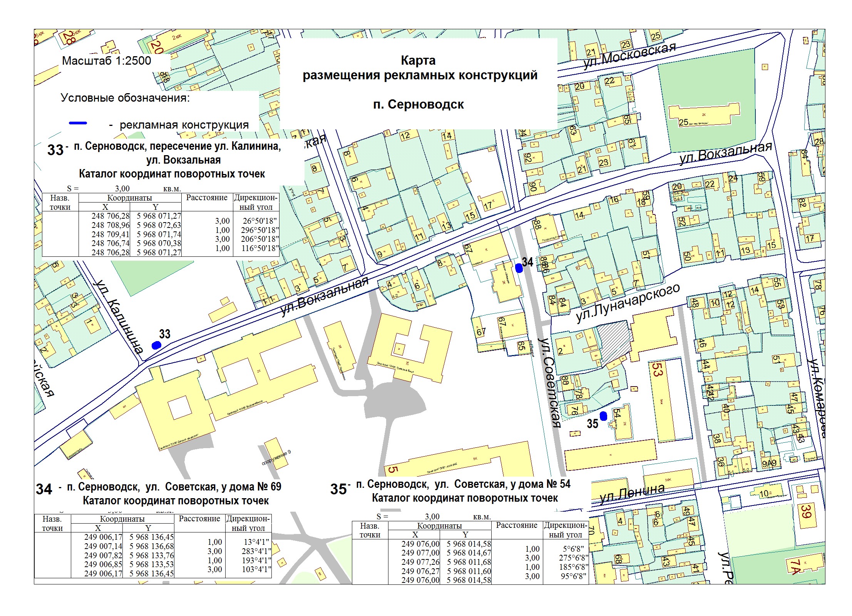Image resolution: width=852 pixels, height=616 pixels.
Task: Click coordinate cell '249 007,82'
Action: coord(103,556)
